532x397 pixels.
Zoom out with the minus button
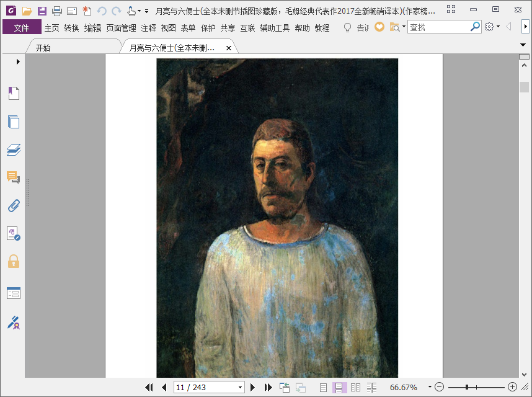(x=440, y=387)
